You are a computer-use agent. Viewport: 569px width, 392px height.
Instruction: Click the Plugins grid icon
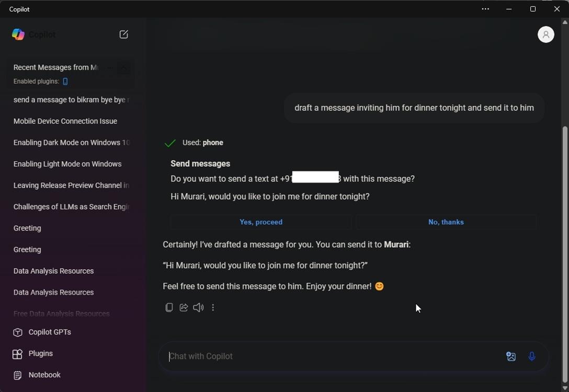point(17,354)
